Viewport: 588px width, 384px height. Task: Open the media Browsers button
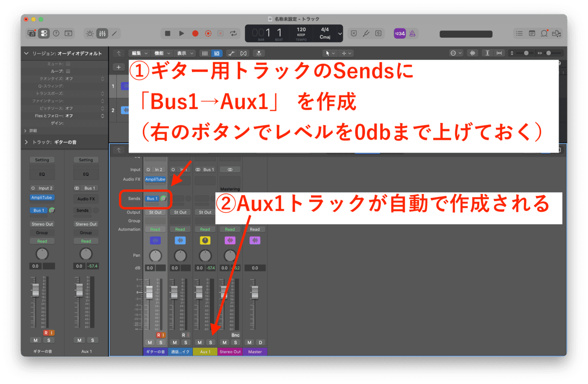click(557, 33)
